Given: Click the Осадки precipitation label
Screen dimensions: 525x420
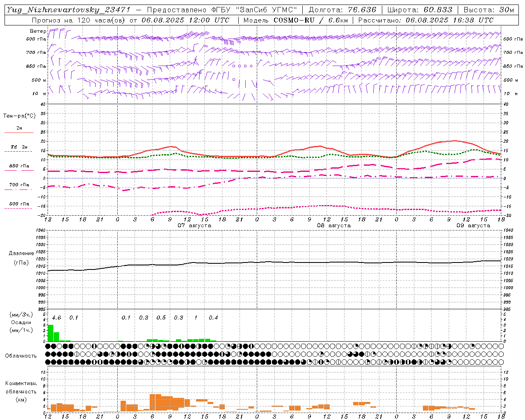Looking at the screenshot, I should 21,322.
